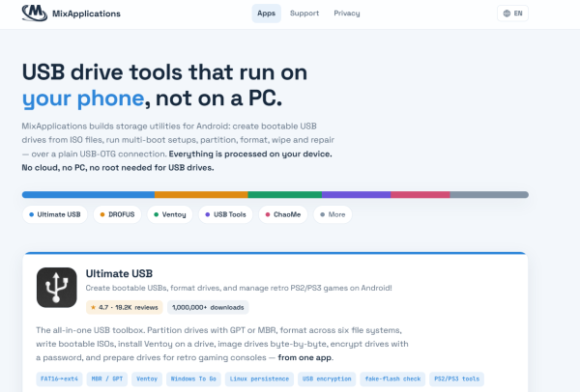
Task: Click the PS2/PS3 tools tag
Action: pyautogui.click(x=457, y=379)
